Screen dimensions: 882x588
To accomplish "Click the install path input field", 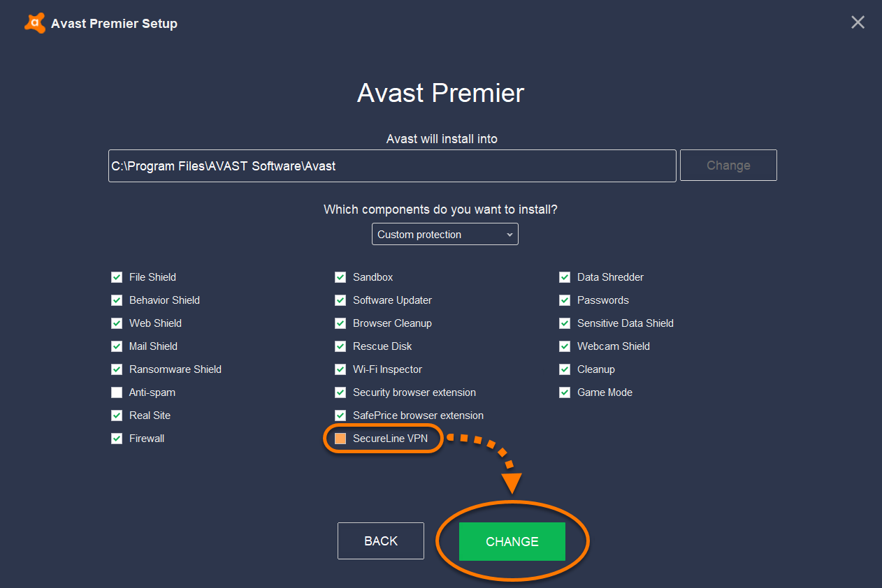I will [392, 166].
